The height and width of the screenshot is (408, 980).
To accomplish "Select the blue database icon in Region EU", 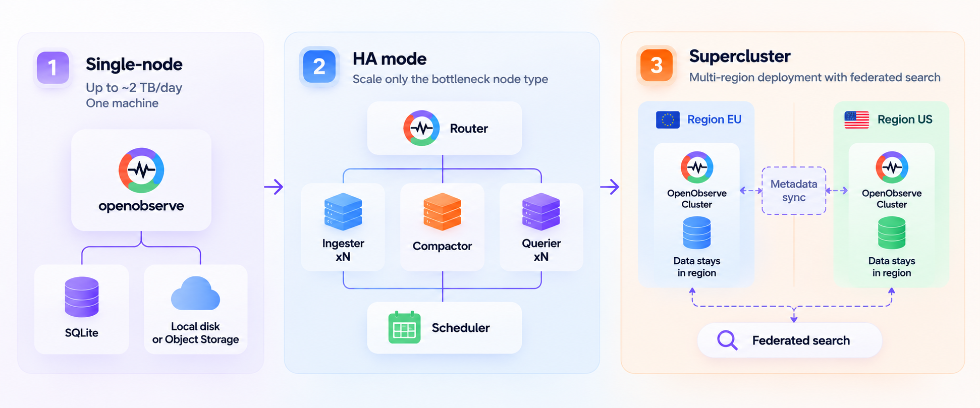I will click(x=697, y=233).
